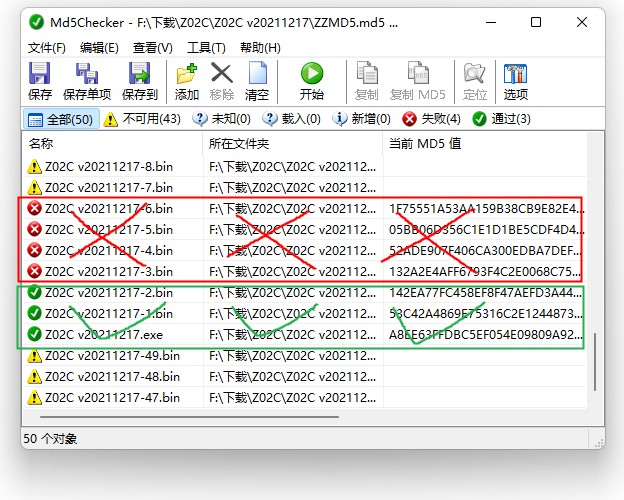Sort by the 当前 MD5 值 column header
The height and width of the screenshot is (500, 624).
click(480, 144)
